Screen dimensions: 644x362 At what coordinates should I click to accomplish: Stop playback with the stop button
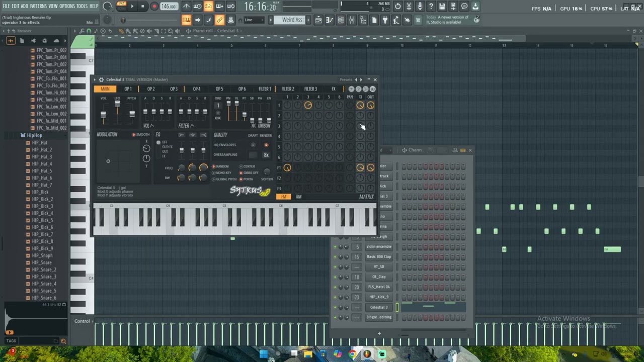point(142,7)
